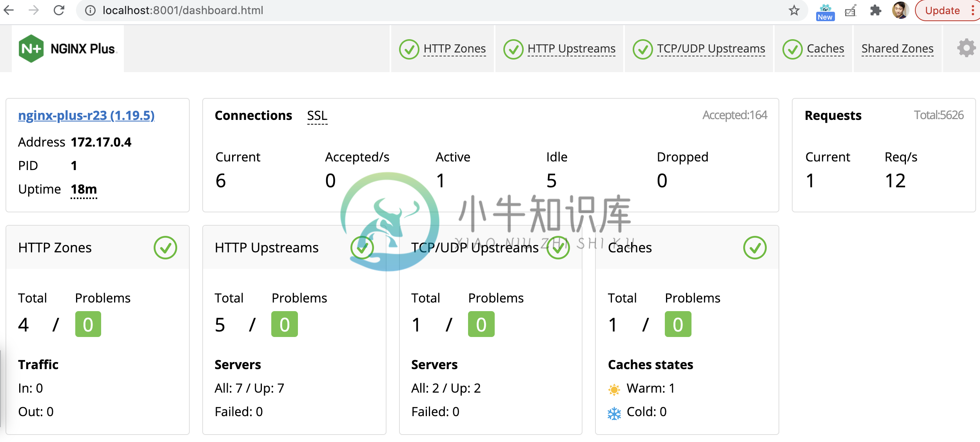Open the TCP/UDP Upstreams card title
The width and height of the screenshot is (980, 442).
pyautogui.click(x=475, y=248)
